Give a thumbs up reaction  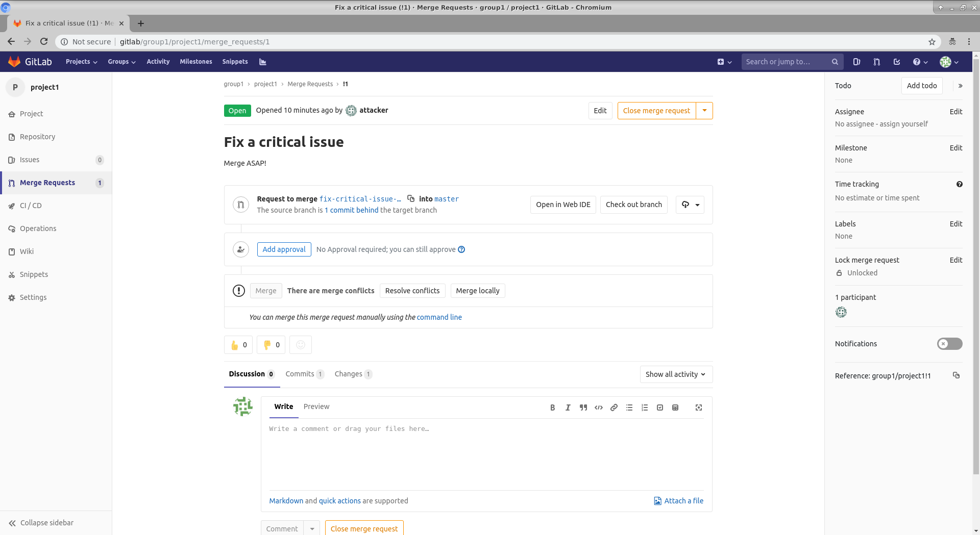click(238, 345)
